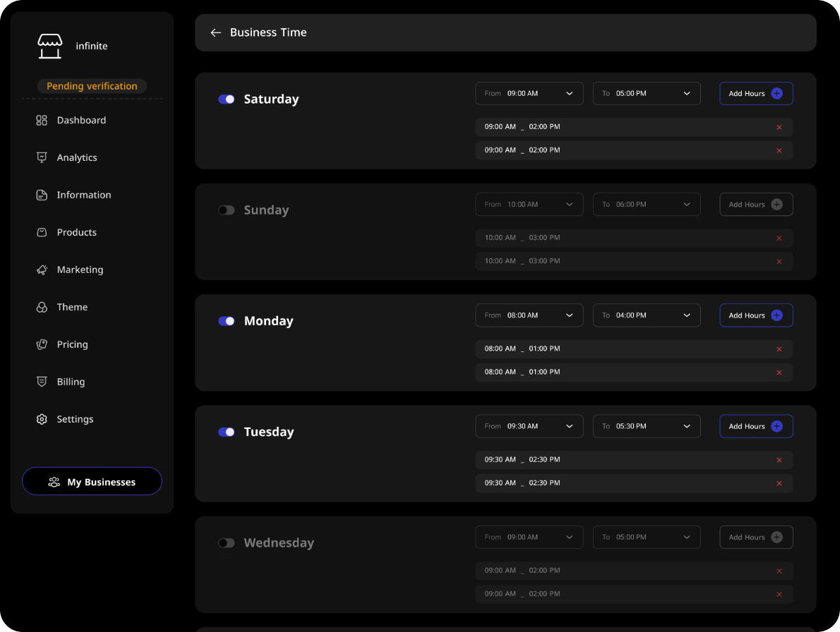Delete second Tuesday 09:30 AM time slot

[x=779, y=484]
